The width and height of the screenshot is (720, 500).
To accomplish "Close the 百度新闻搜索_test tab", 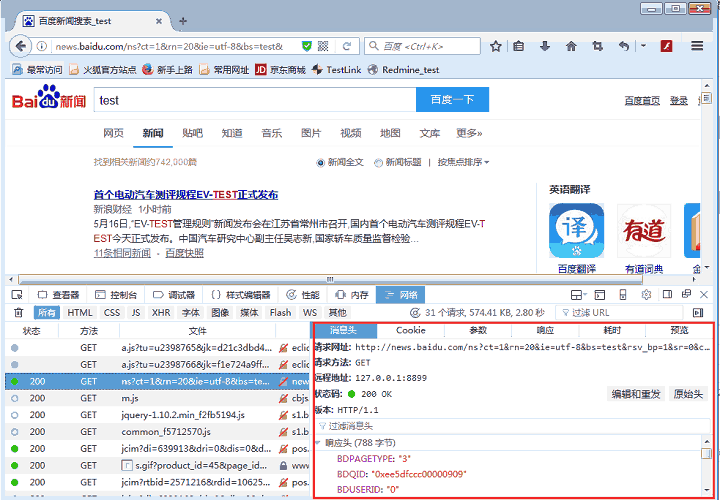I will point(159,21).
